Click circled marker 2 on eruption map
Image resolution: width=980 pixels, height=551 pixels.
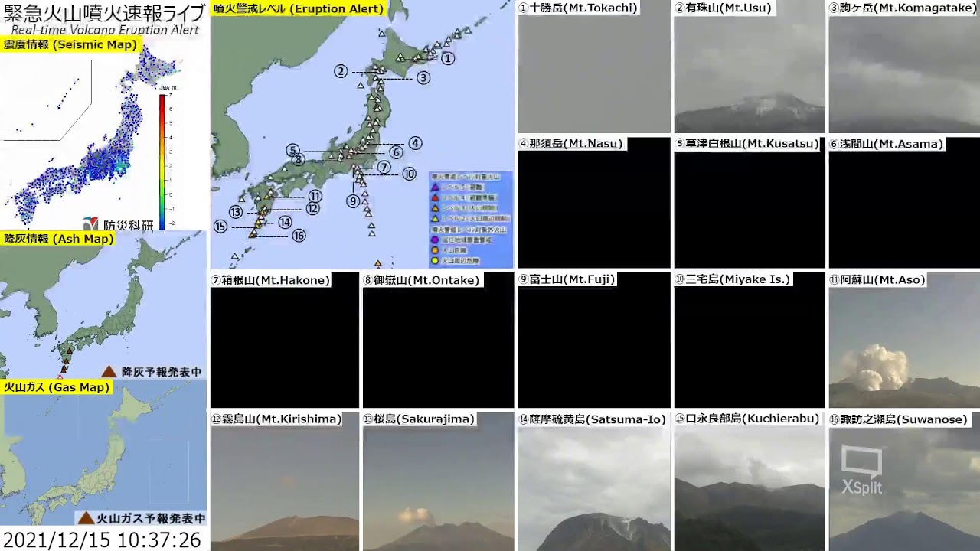341,72
